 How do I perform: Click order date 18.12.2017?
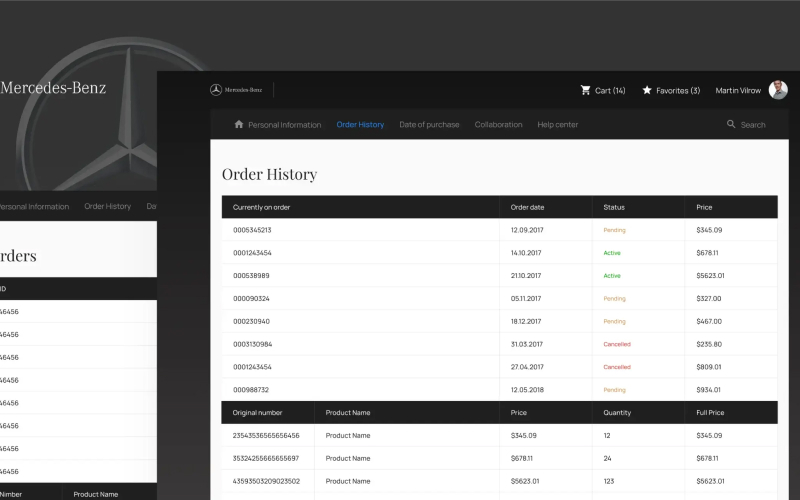coord(526,321)
